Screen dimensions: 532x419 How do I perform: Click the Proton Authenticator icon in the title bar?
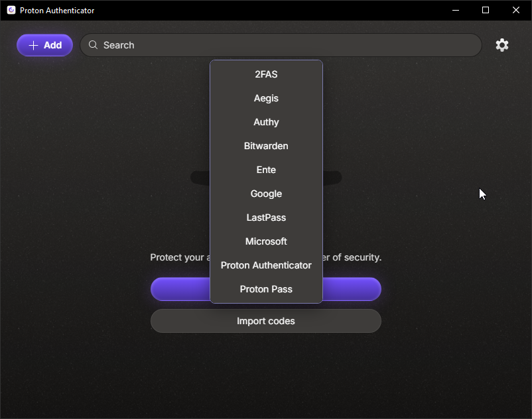coord(9,10)
